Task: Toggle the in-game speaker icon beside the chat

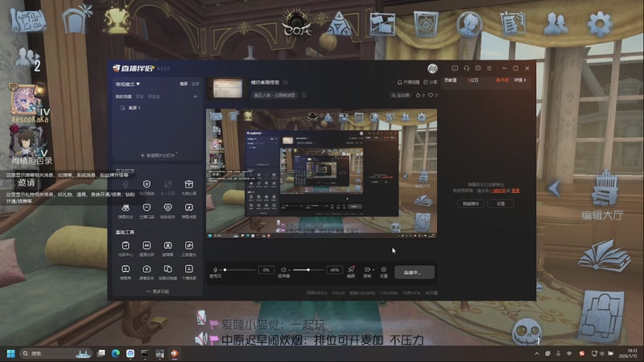Action: pyautogui.click(x=201, y=339)
